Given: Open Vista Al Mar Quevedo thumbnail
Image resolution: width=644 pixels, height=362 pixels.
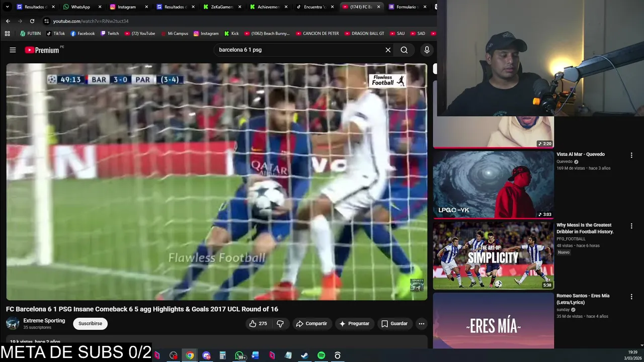Looking at the screenshot, I should tap(493, 185).
